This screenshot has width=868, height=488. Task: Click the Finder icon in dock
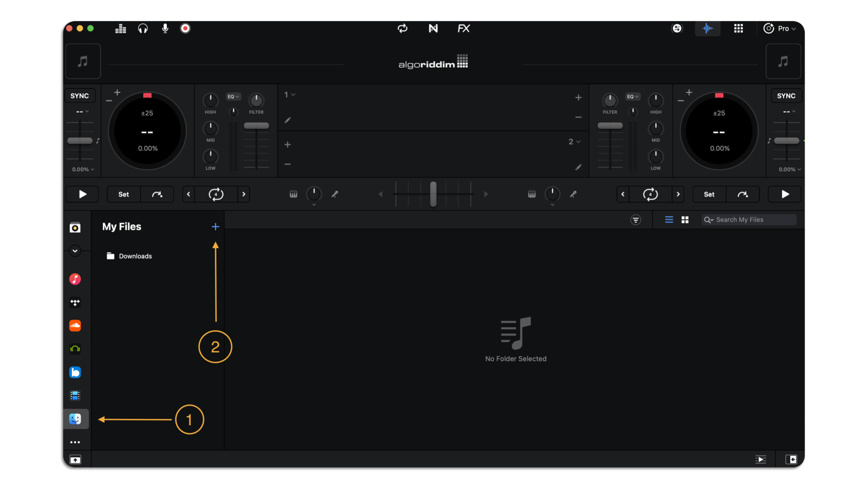75,419
